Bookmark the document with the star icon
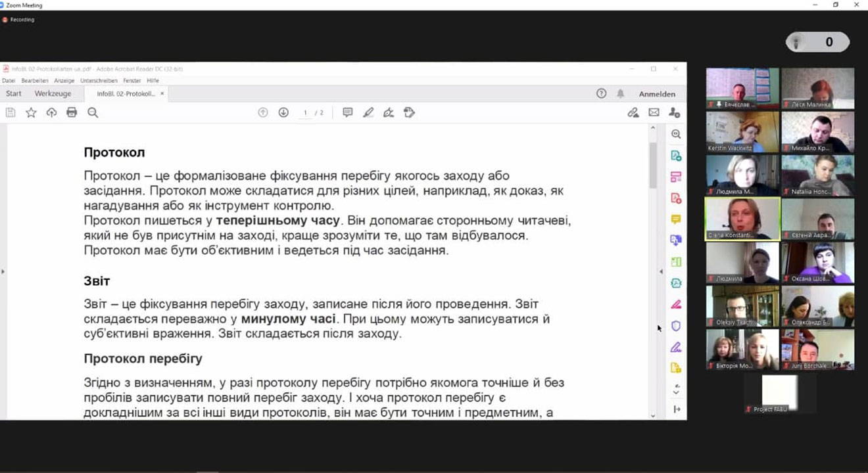This screenshot has height=473, width=868. point(31,112)
